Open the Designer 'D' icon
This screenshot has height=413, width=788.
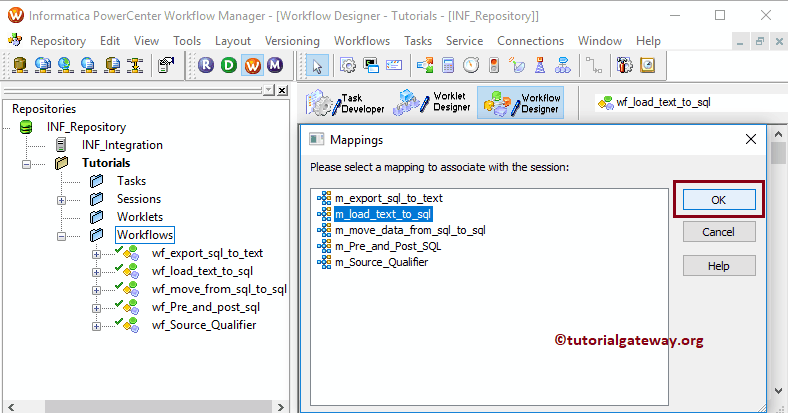click(229, 65)
